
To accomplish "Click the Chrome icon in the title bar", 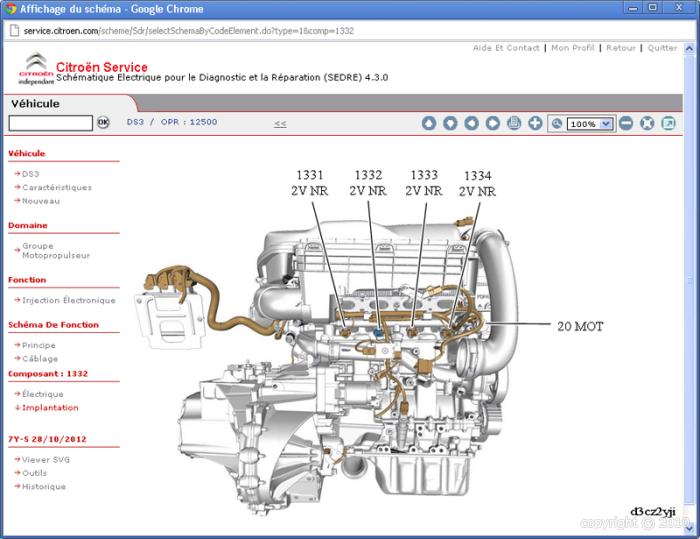I will click(x=11, y=8).
